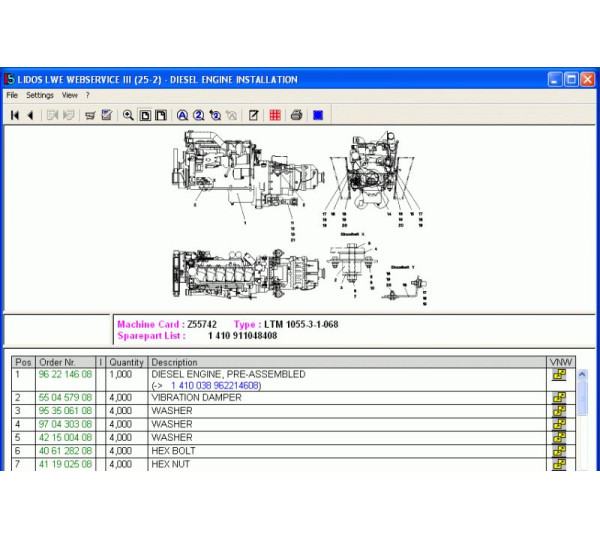Open the File menu
600x539 pixels.
click(x=12, y=95)
